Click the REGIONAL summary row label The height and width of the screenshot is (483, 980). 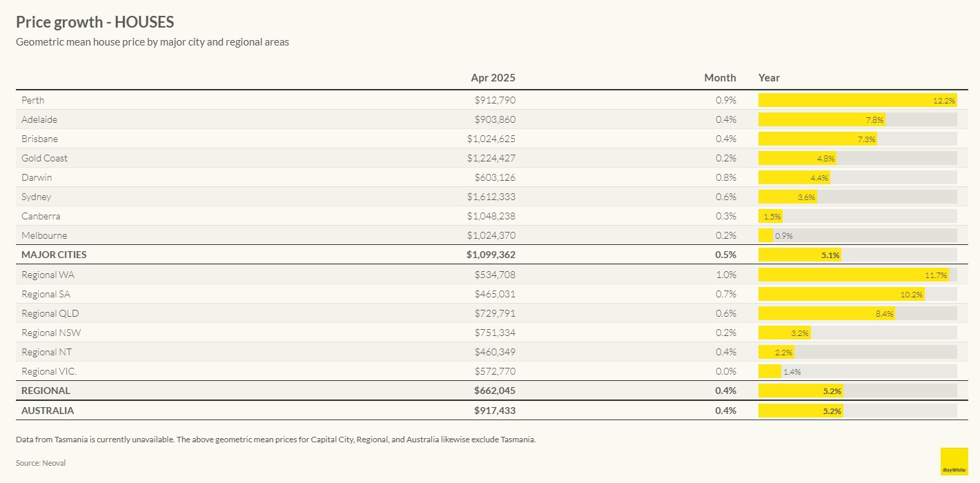tap(46, 391)
